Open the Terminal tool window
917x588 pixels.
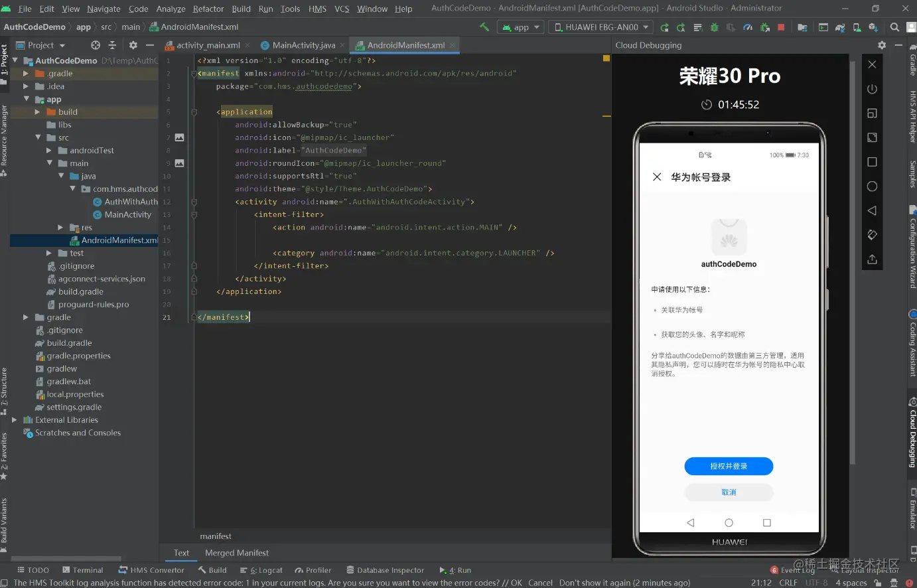pyautogui.click(x=83, y=570)
